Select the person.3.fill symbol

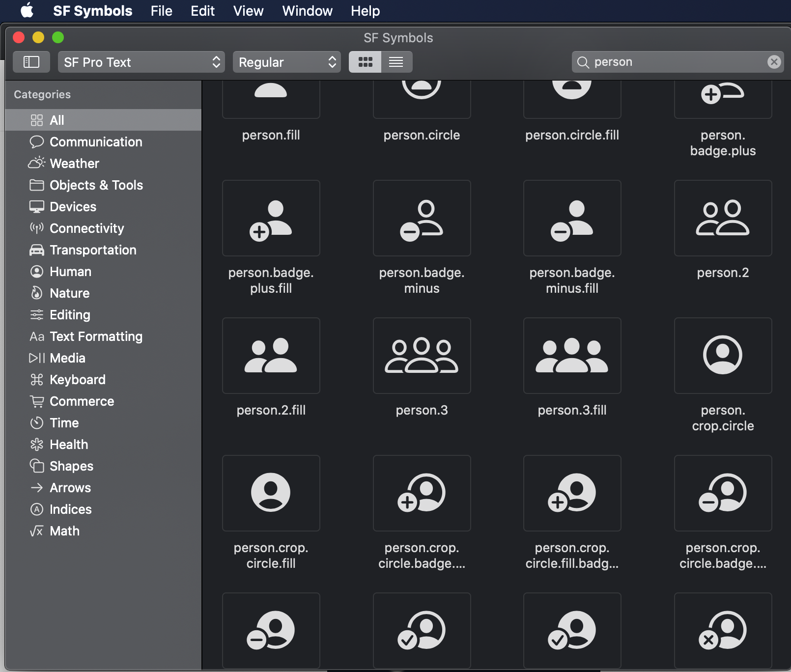click(x=572, y=356)
